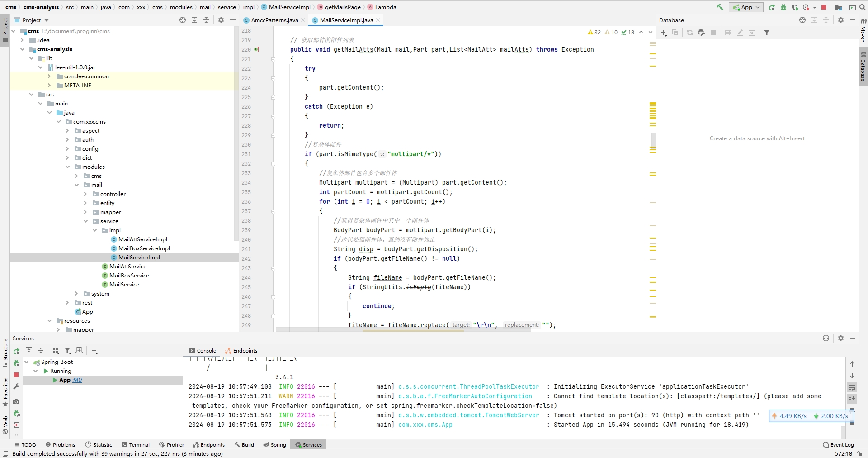Toggle Maven tool window stripe
This screenshot has height=458, width=868.
[x=863, y=31]
